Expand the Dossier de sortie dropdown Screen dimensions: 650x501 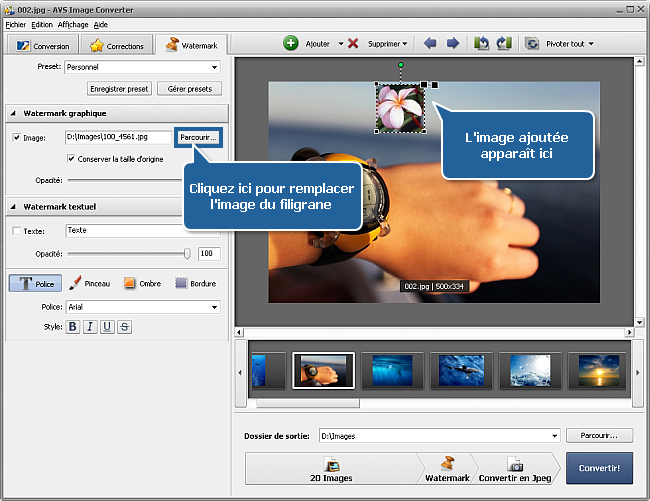(554, 436)
